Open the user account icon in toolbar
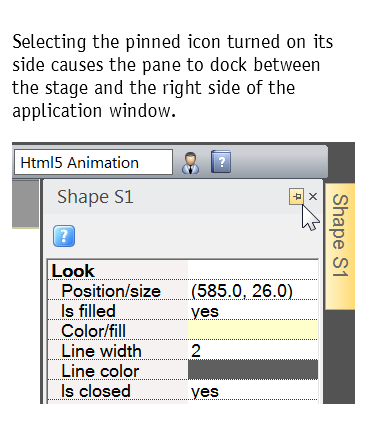The image size is (366, 422). pyautogui.click(x=191, y=163)
